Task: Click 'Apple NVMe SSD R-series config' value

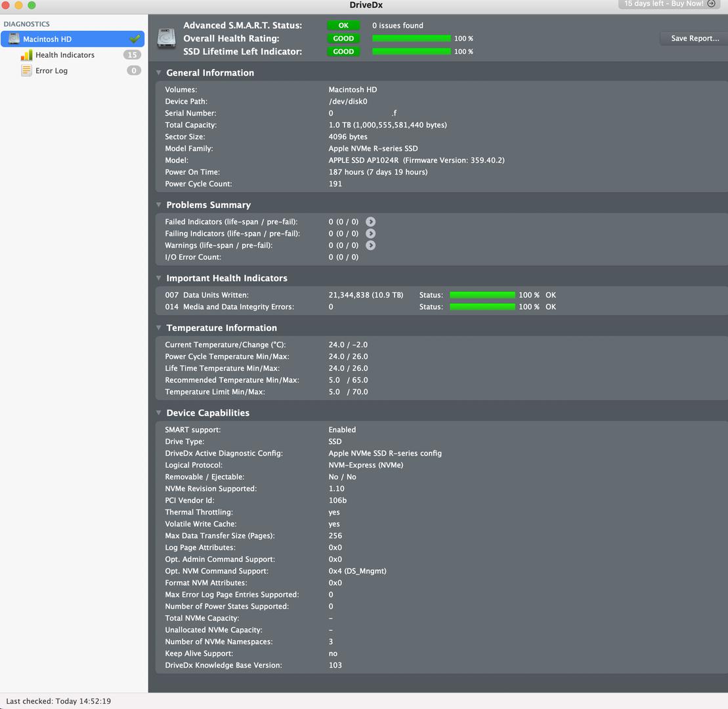Action: click(385, 453)
